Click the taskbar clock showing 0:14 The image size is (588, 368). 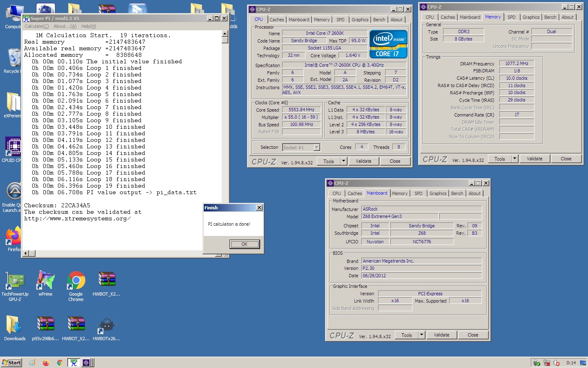click(x=571, y=363)
